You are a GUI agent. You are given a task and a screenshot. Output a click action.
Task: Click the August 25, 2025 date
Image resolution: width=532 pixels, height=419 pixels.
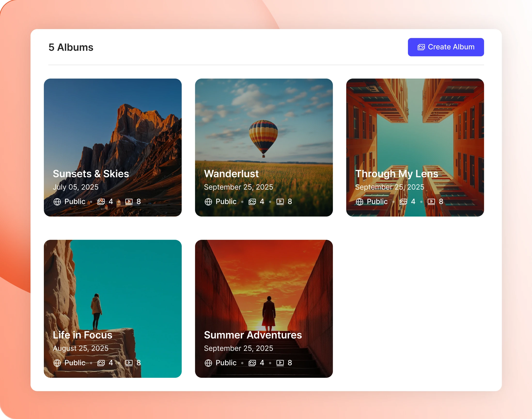click(81, 348)
